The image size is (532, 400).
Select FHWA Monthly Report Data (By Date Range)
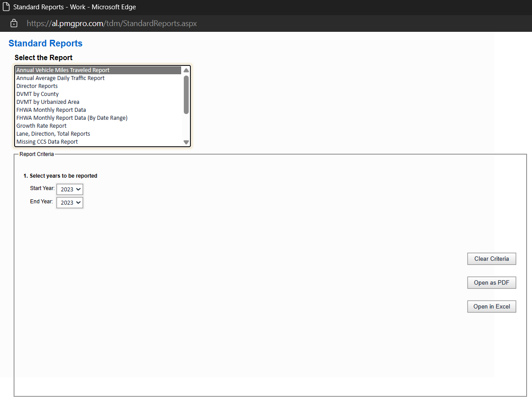[98, 118]
